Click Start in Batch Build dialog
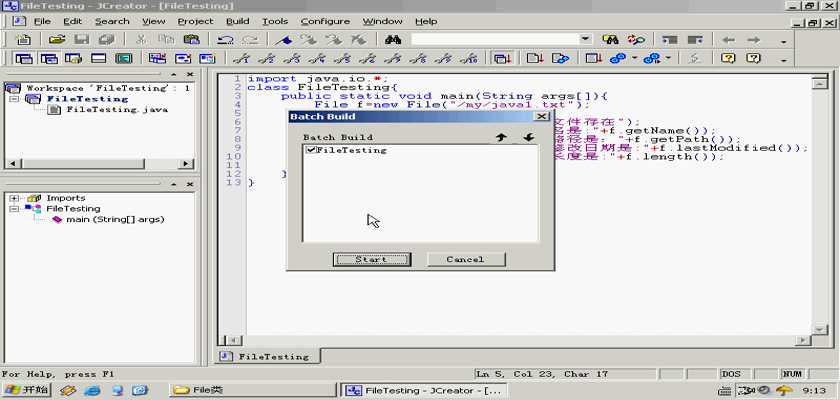Image resolution: width=840 pixels, height=400 pixels. click(x=372, y=260)
